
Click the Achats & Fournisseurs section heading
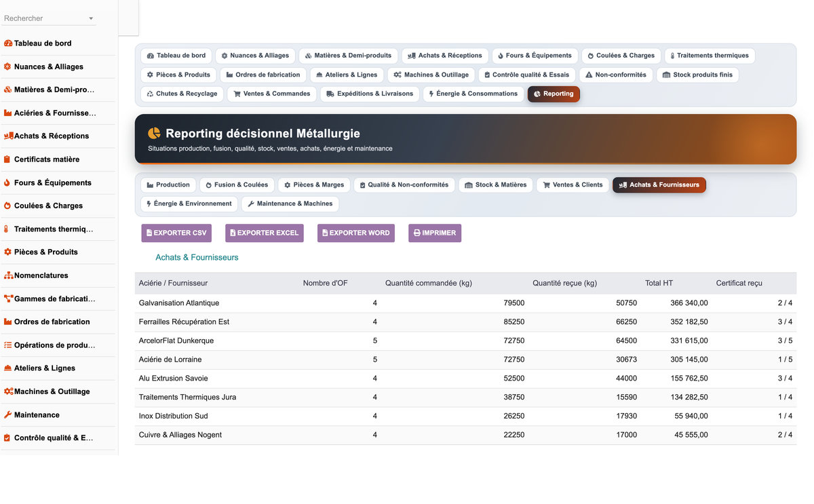[197, 258]
